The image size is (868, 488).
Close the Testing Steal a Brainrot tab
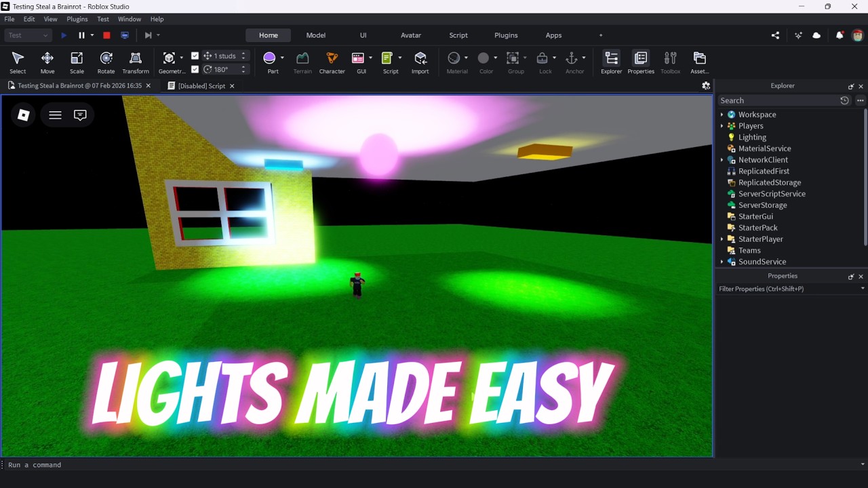pyautogui.click(x=149, y=86)
